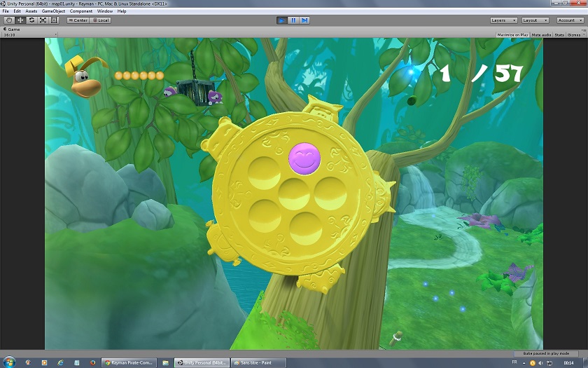Launch Internet Explorer from taskbar
588x368 pixels.
pyautogui.click(x=60, y=363)
